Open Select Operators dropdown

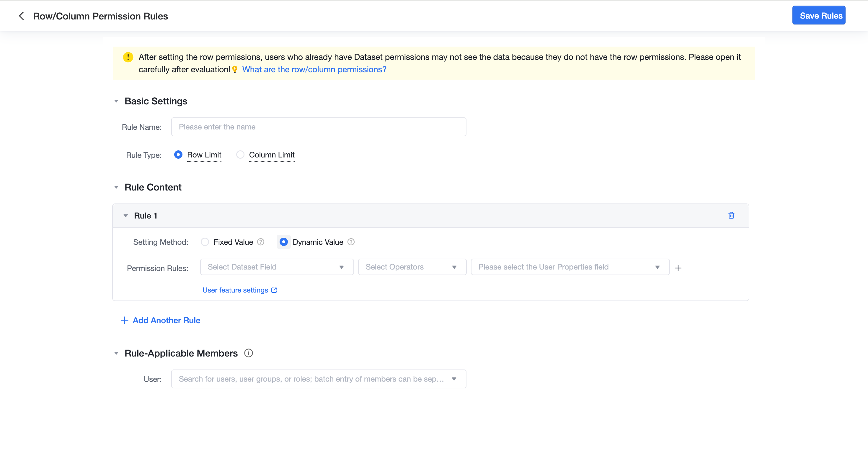[x=412, y=267]
